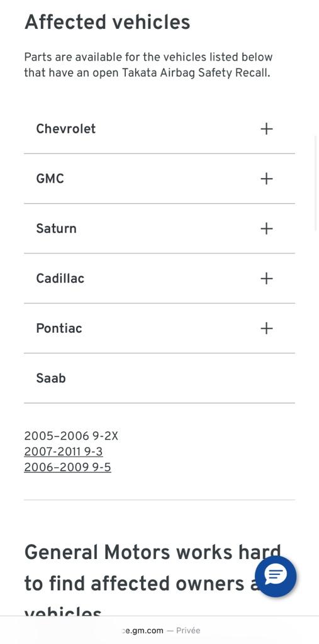Expand Chevrolet with its plus icon
The width and height of the screenshot is (319, 644).
pos(266,129)
